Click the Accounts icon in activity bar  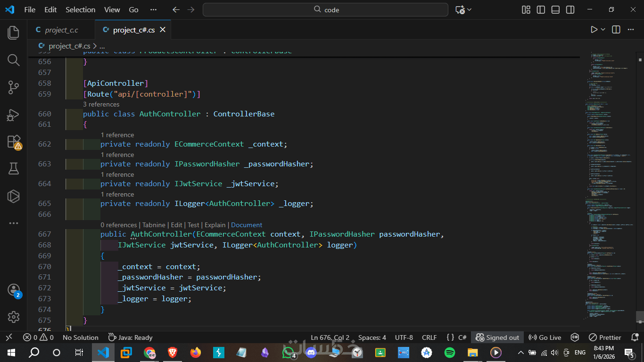(13, 290)
